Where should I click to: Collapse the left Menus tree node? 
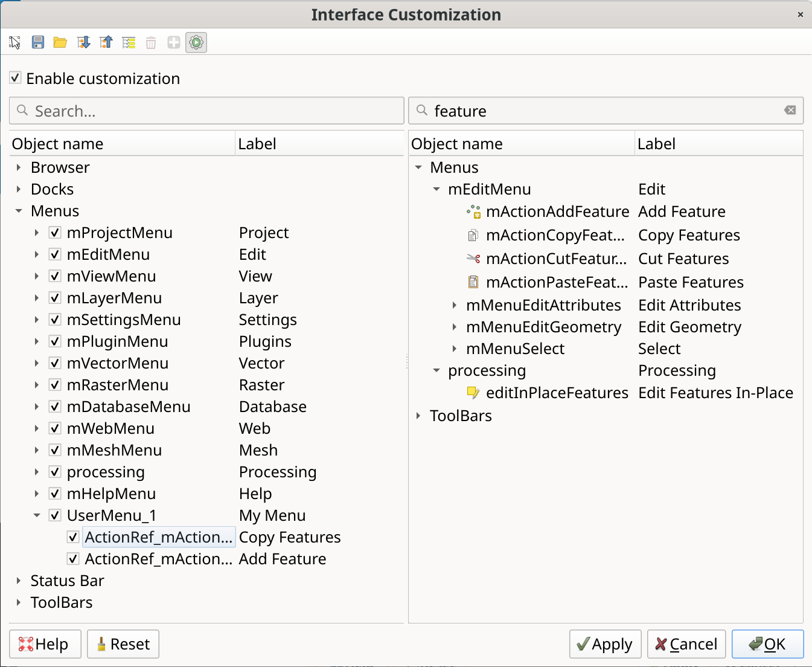[x=19, y=211]
